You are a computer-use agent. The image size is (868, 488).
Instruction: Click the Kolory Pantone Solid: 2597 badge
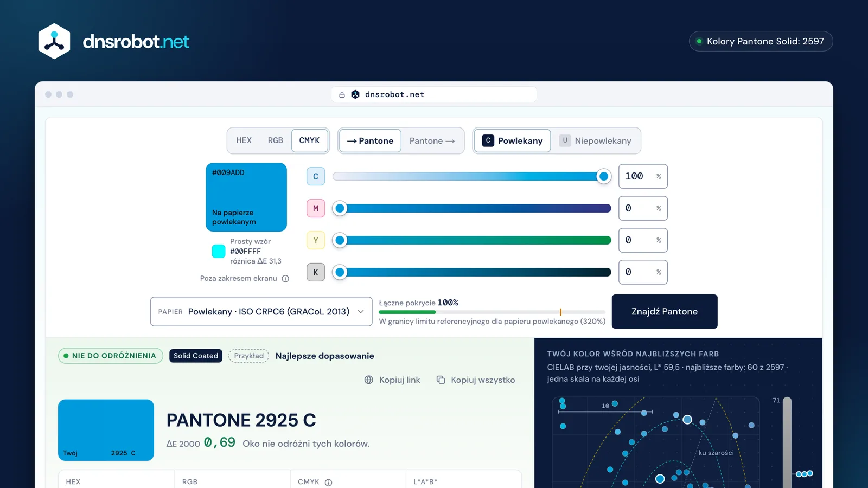tap(761, 41)
